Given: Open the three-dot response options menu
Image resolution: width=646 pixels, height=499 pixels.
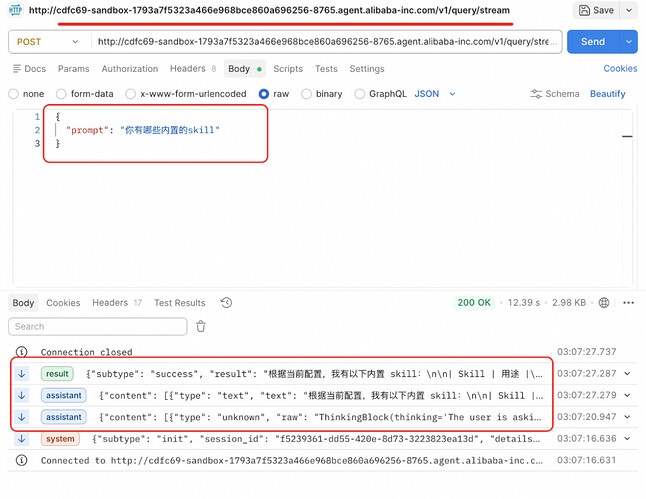Looking at the screenshot, I should 628,303.
